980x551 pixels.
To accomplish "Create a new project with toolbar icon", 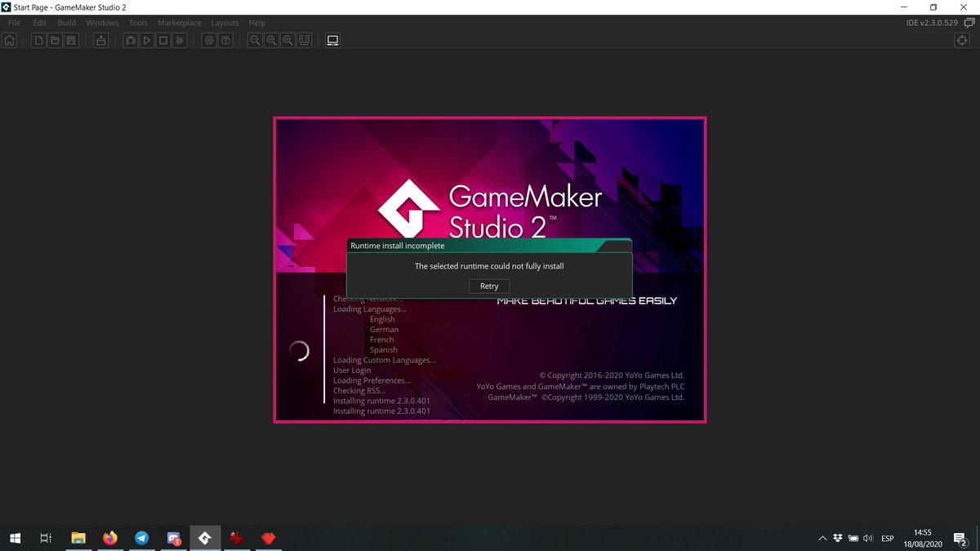I will coord(38,40).
